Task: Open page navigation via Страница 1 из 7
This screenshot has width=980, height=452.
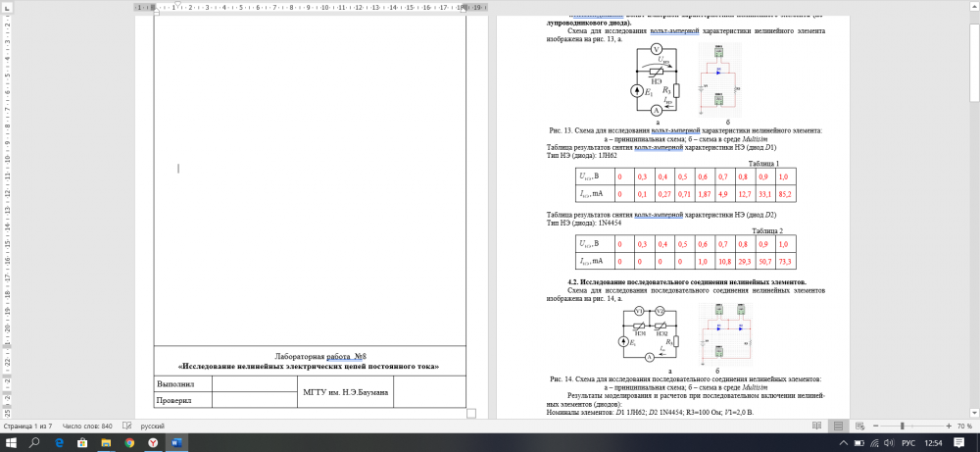Action: tap(27, 427)
